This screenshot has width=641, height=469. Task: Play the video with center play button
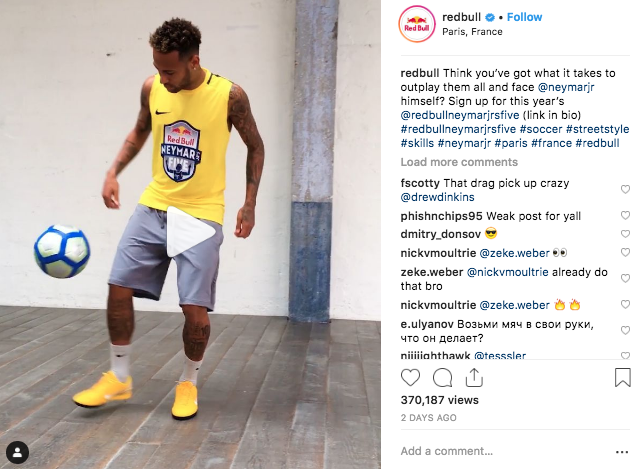click(191, 232)
